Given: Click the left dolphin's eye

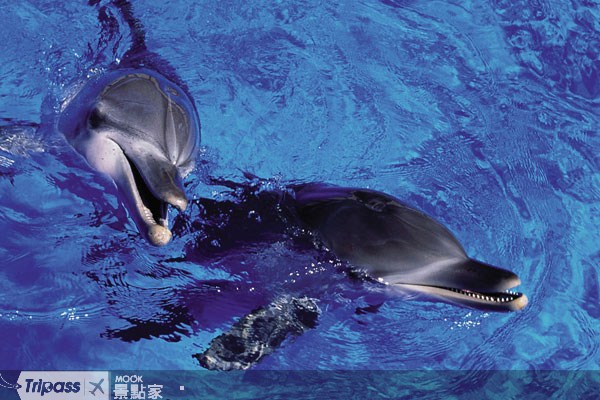Looking at the screenshot, I should pyautogui.click(x=94, y=119).
